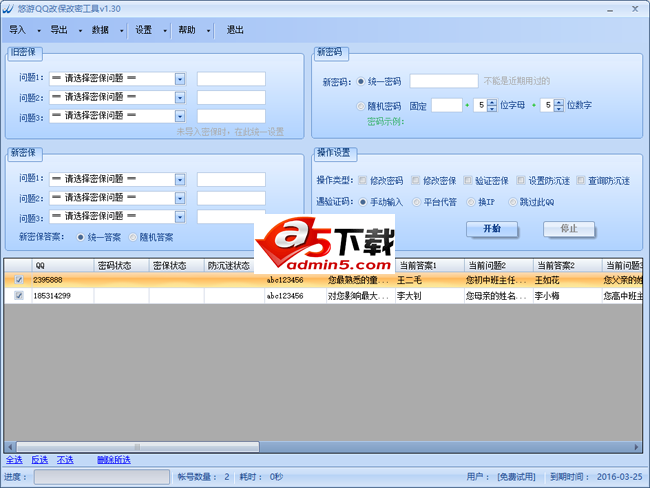Click the 当前答案1 column header

point(430,266)
